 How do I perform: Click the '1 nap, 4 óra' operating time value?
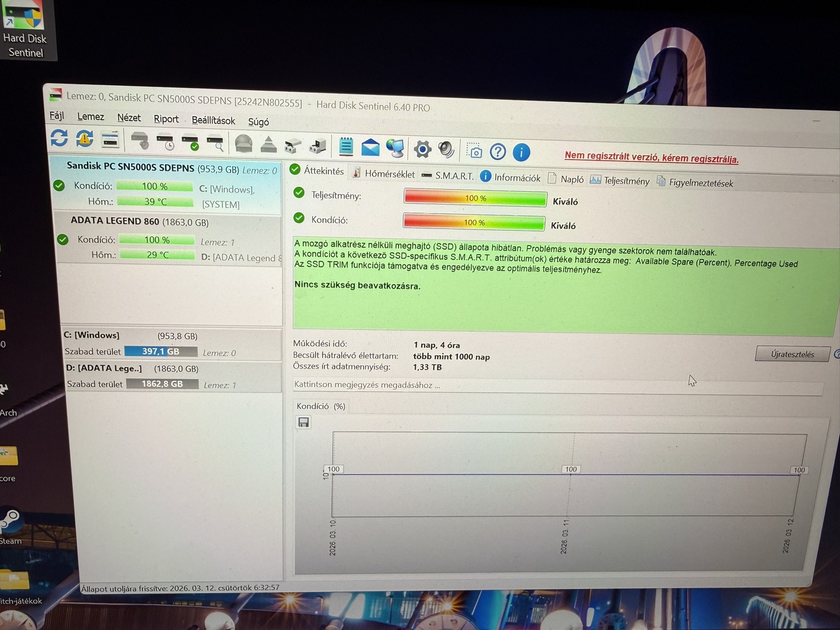click(437, 345)
